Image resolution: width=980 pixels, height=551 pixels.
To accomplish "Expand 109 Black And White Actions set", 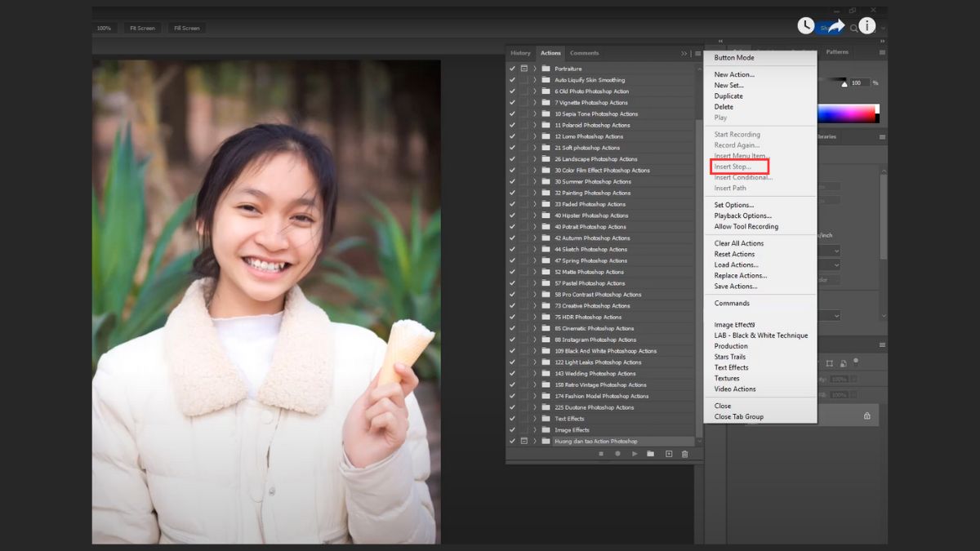I will tap(535, 351).
